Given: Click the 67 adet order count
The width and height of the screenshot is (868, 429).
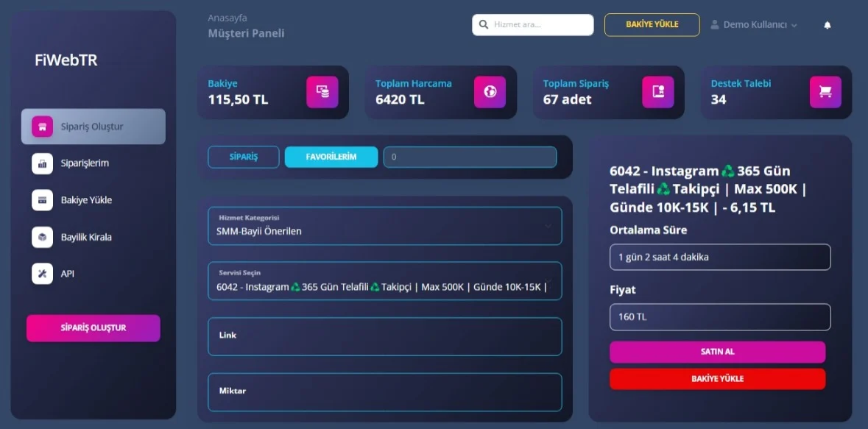Looking at the screenshot, I should pos(568,100).
